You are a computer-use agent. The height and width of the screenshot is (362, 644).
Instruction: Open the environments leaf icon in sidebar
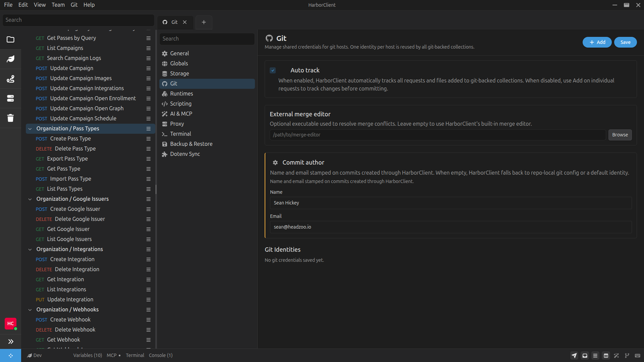click(11, 59)
